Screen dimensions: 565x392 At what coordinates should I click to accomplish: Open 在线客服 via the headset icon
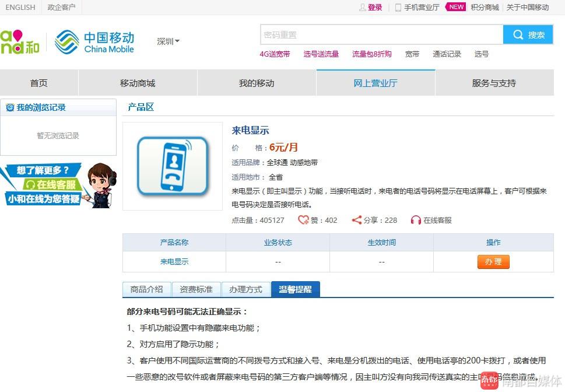click(x=416, y=220)
